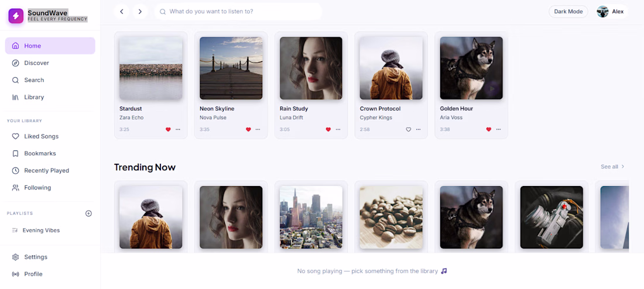Viewport: 644px width, 289px height.
Task: Click the search input field
Action: pos(238,12)
